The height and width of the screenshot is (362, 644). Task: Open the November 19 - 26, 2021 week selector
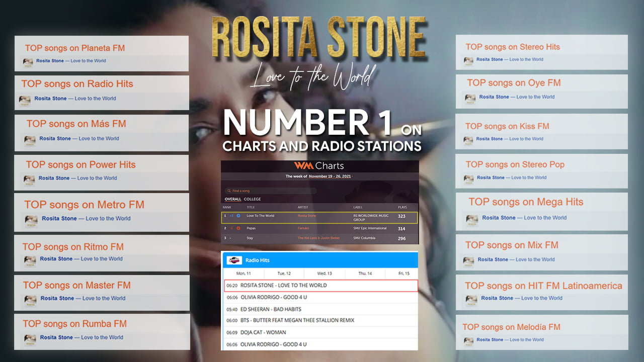(330, 176)
